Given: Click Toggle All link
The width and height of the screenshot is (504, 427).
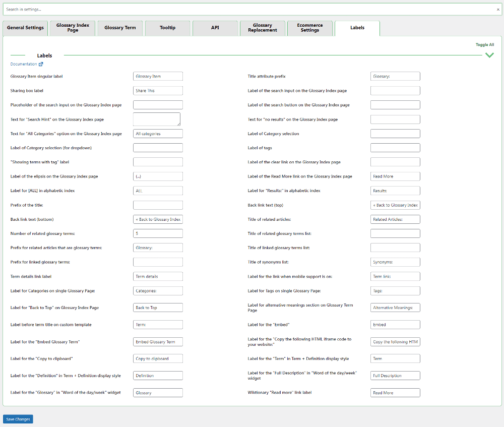Looking at the screenshot, I should click(x=484, y=45).
